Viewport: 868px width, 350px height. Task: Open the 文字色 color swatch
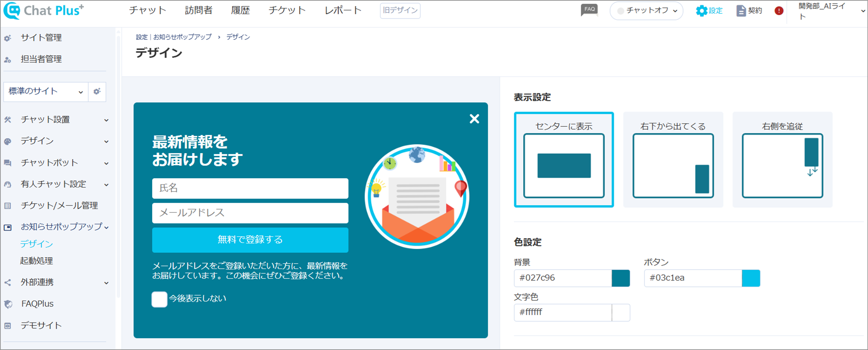pos(620,312)
